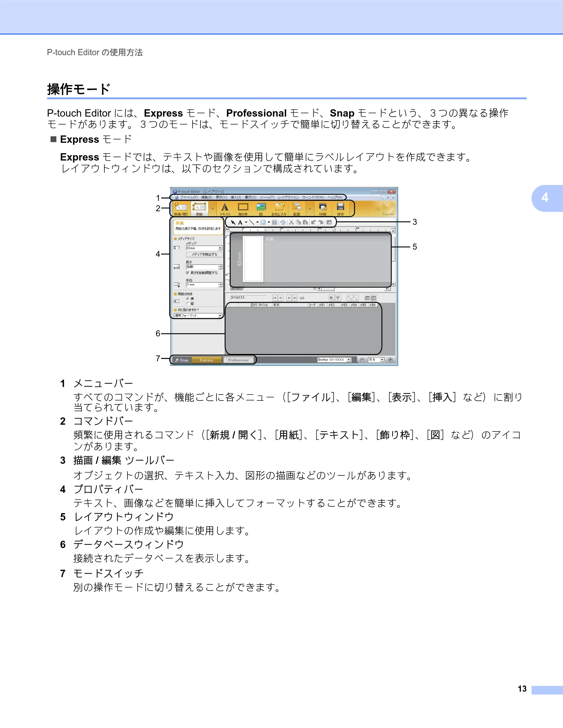Open the ウィンドウ(W) menu
Image resolution: width=563 pixels, height=728 pixels.
pyautogui.click(x=313, y=197)
